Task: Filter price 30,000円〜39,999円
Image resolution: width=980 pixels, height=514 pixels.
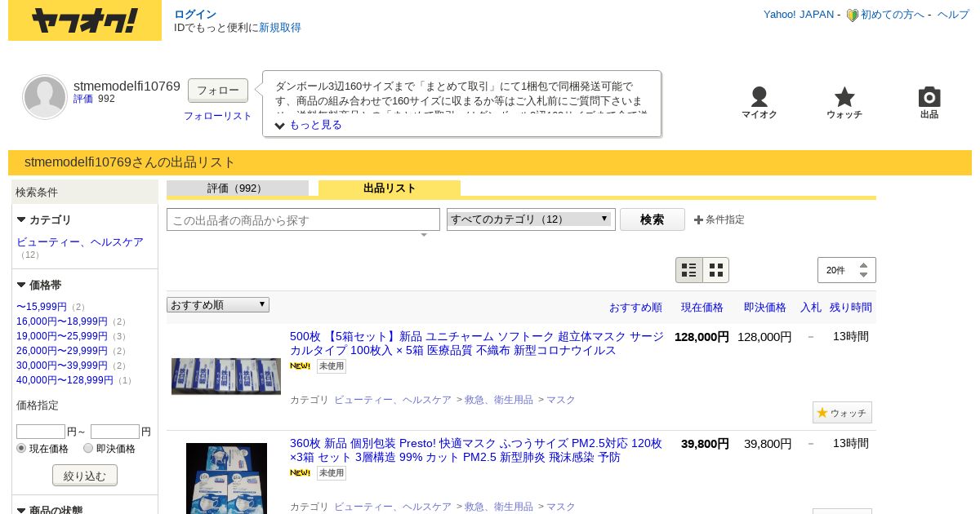Action: 62,366
